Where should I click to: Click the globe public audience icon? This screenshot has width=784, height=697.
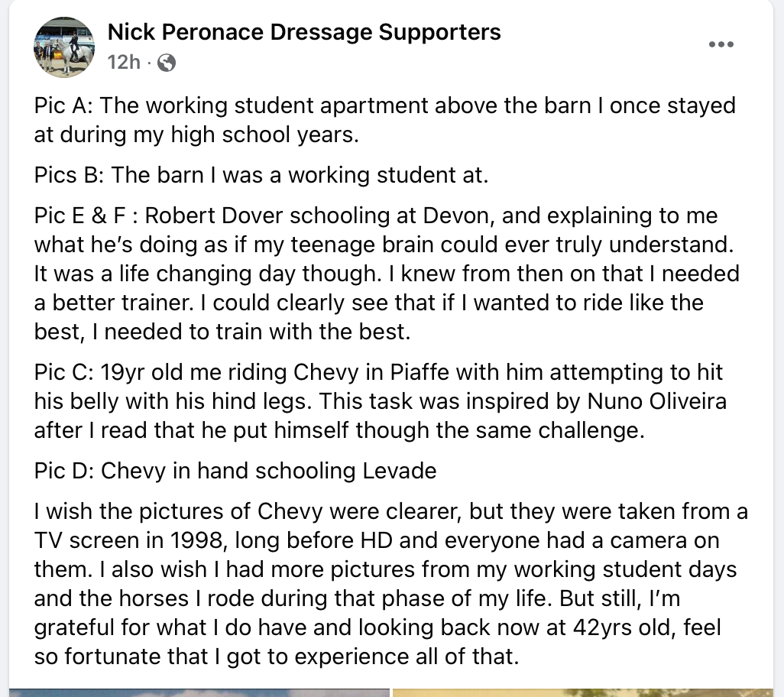click(167, 63)
